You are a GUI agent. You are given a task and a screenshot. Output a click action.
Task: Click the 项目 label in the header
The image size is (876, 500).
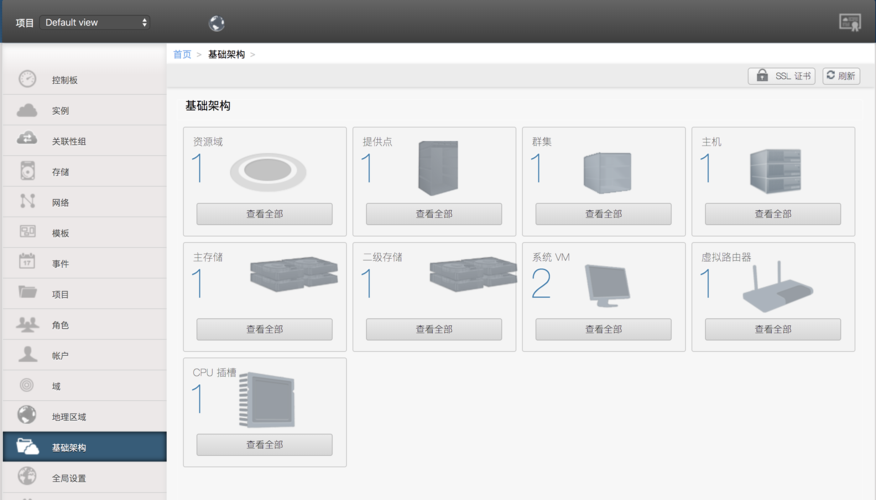point(25,23)
